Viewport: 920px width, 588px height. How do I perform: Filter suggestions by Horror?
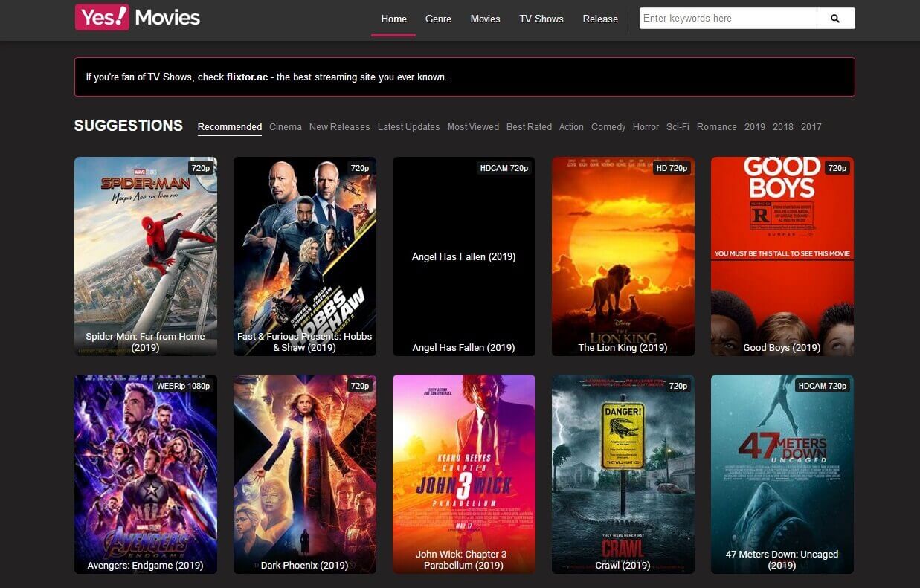(x=646, y=127)
